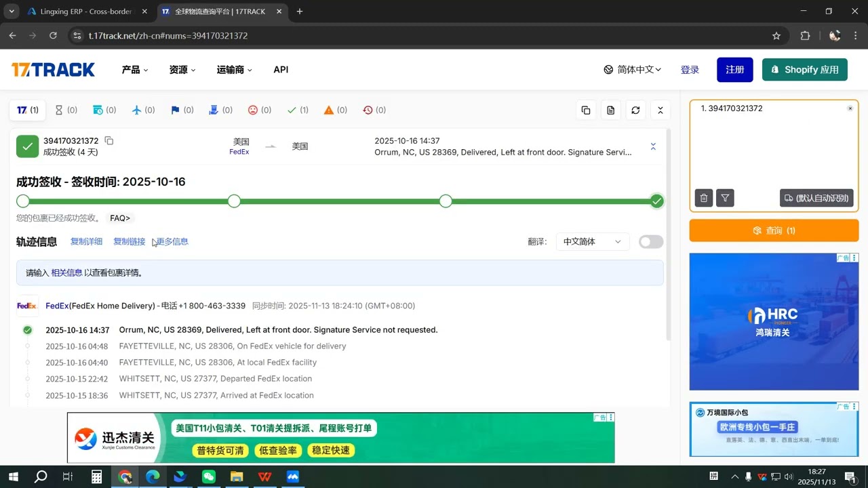The width and height of the screenshot is (868, 488).
Task: Open the HRC 鸿瑞清关 advertisement
Action: (x=774, y=322)
